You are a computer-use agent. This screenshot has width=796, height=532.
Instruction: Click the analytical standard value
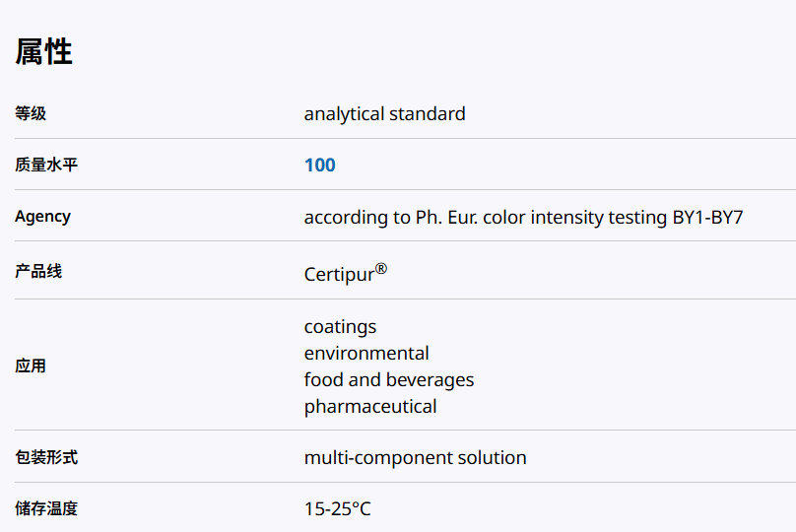(384, 114)
